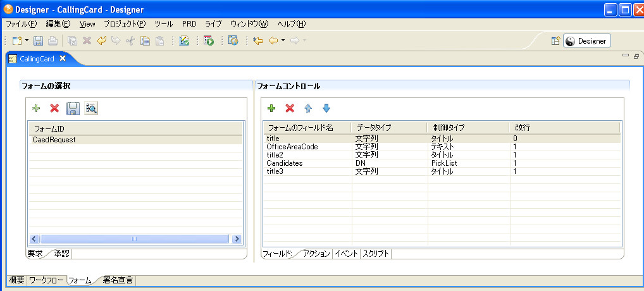644x291 pixels.
Task: Open the ツール menu
Action: [164, 24]
